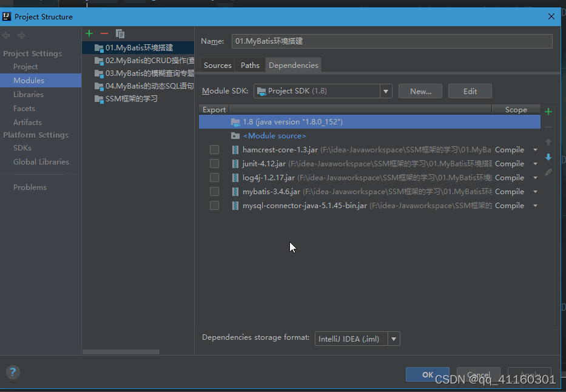Confirm with the OK button

tap(428, 374)
